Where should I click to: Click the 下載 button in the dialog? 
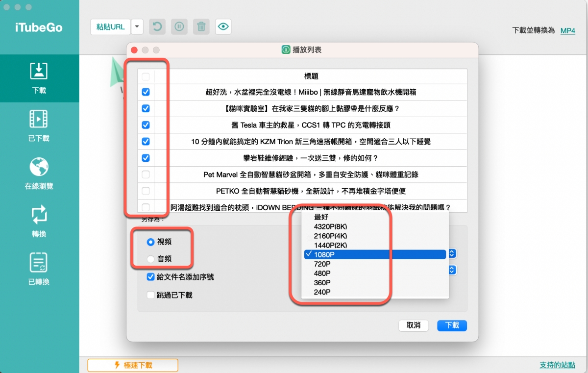452,325
